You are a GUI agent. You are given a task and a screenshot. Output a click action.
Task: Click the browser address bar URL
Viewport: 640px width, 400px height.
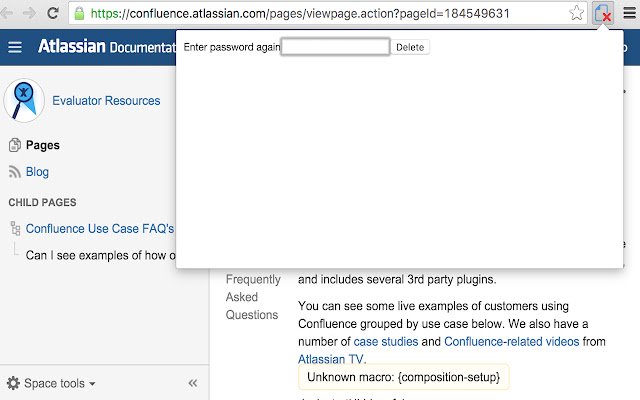coord(300,13)
